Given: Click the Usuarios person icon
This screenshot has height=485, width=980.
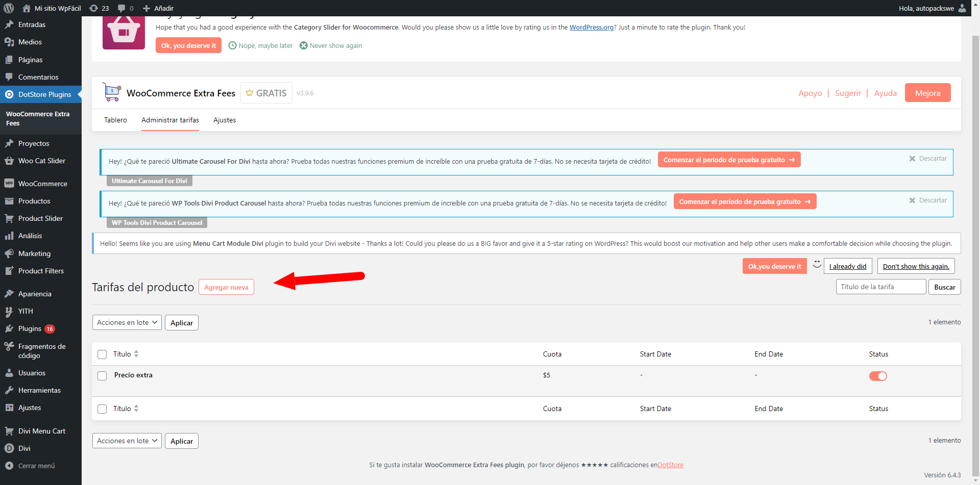Looking at the screenshot, I should click(9, 373).
